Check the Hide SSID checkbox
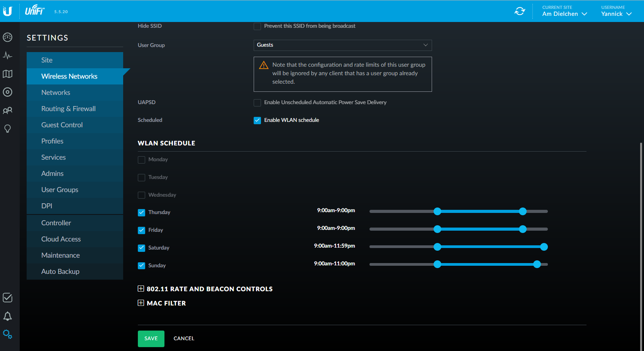The width and height of the screenshot is (644, 351). [258, 26]
